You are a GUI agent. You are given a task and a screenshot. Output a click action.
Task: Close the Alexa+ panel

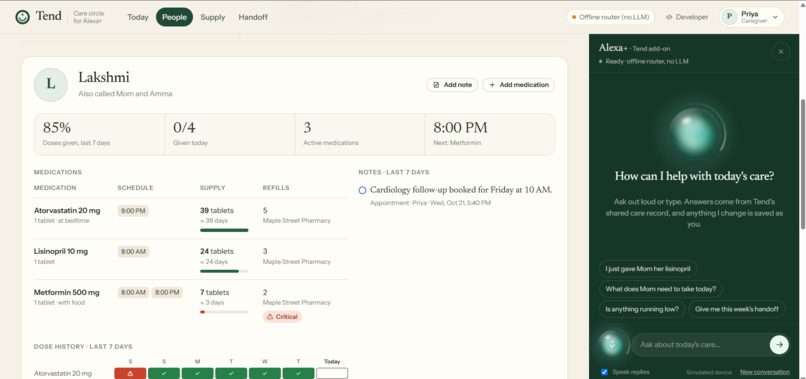click(781, 51)
